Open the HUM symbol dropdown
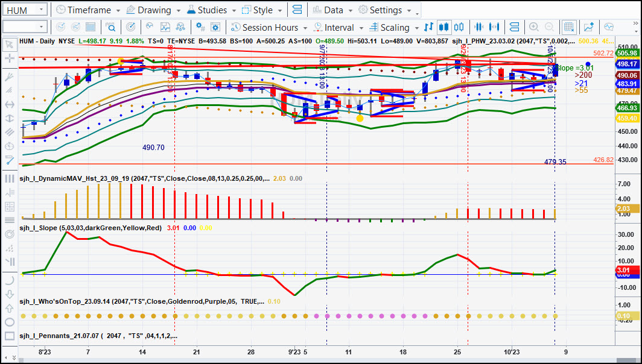Screen dimensions: 642x364 [41, 10]
